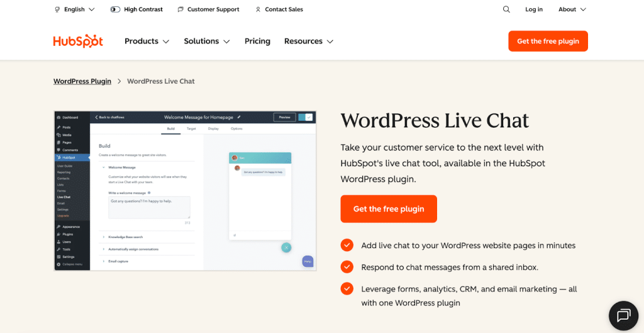Click checkmark icon beside 'Add live chat' bullet
Screen dimensions: 644x333
[x=347, y=246]
